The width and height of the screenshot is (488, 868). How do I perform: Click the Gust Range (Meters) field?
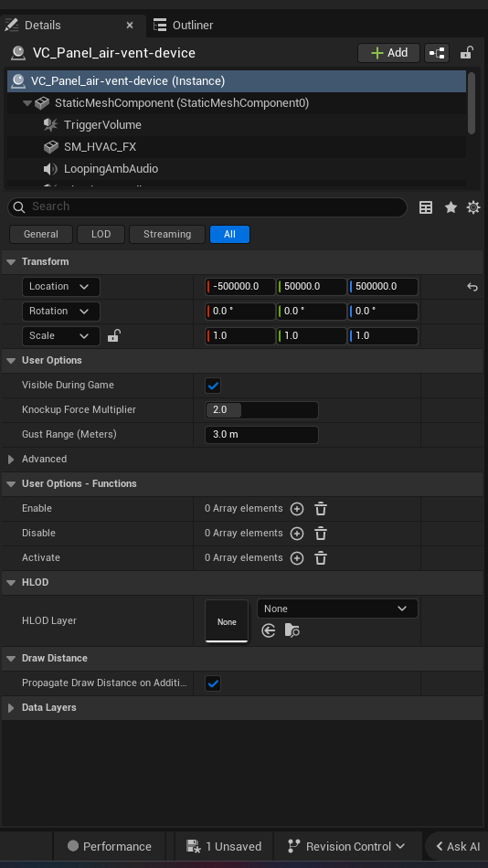[x=261, y=435]
